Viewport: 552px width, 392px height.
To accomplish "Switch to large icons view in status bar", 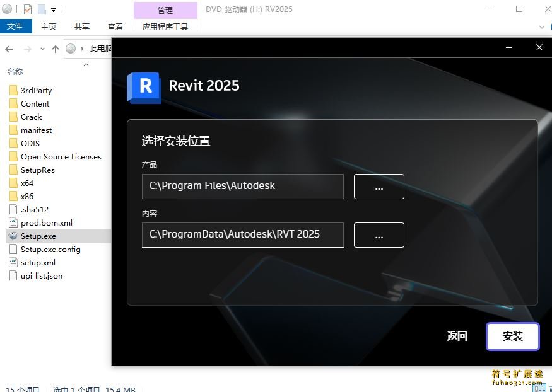I will (549, 388).
